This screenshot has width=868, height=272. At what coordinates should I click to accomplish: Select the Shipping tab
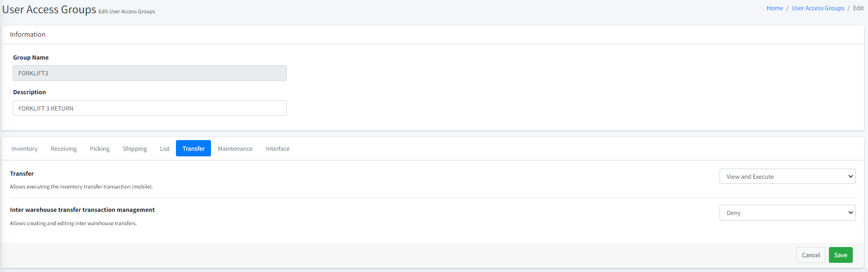point(135,149)
